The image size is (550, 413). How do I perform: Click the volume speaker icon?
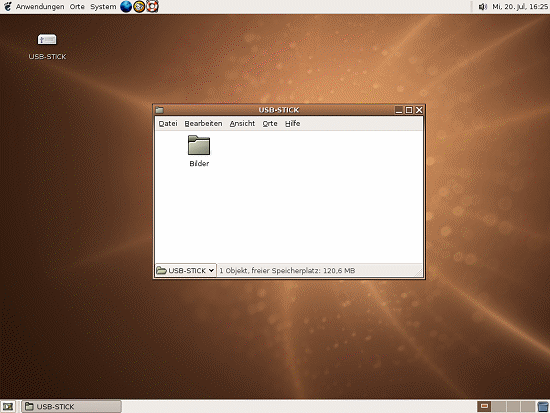click(x=483, y=7)
